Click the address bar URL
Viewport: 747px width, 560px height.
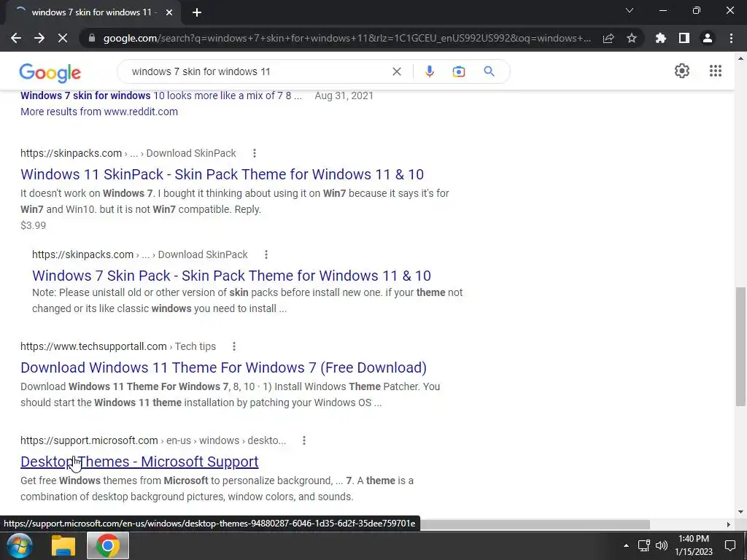(x=347, y=38)
